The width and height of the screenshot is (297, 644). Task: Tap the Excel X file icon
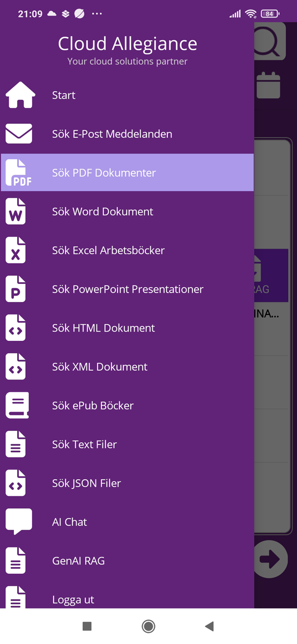pyautogui.click(x=16, y=250)
